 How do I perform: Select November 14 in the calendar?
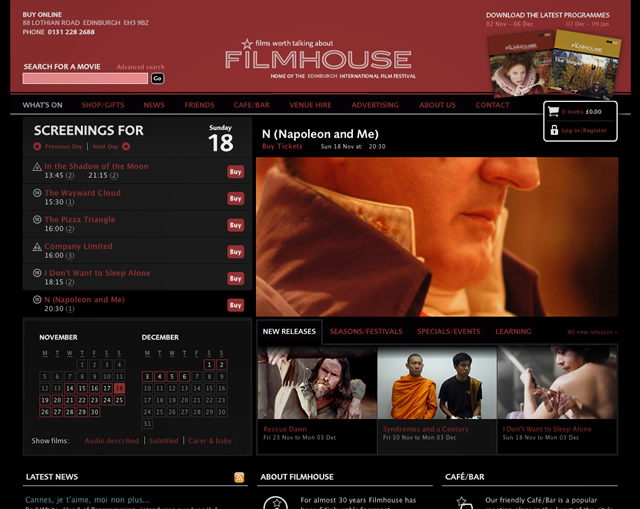pyautogui.click(x=70, y=388)
